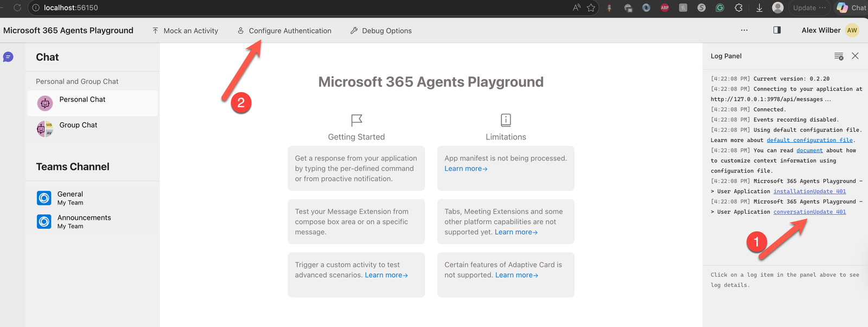
Task: Click the gray S extension icon
Action: tap(701, 8)
